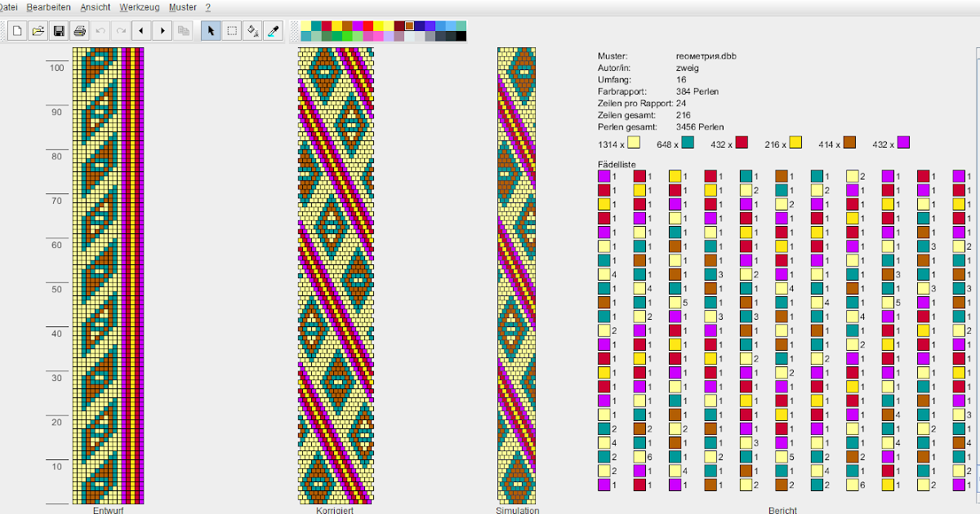Select the navy blue palette swatch
This screenshot has height=514, width=980.
click(420, 26)
